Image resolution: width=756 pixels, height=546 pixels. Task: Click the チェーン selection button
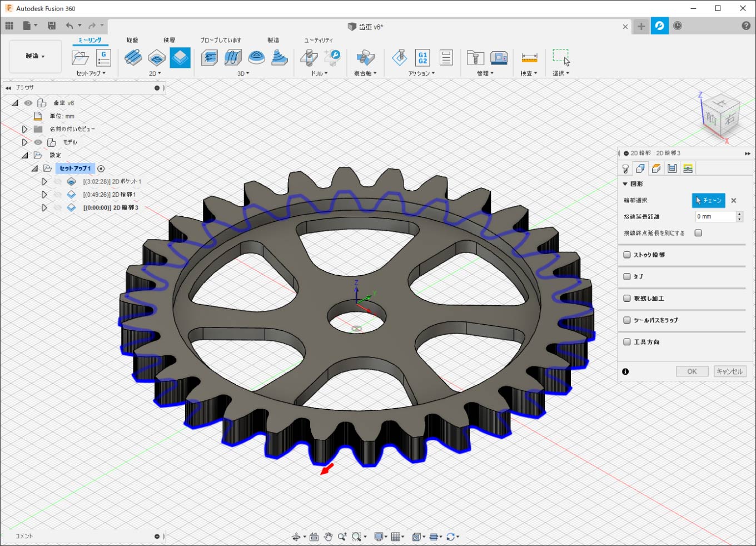[708, 200]
